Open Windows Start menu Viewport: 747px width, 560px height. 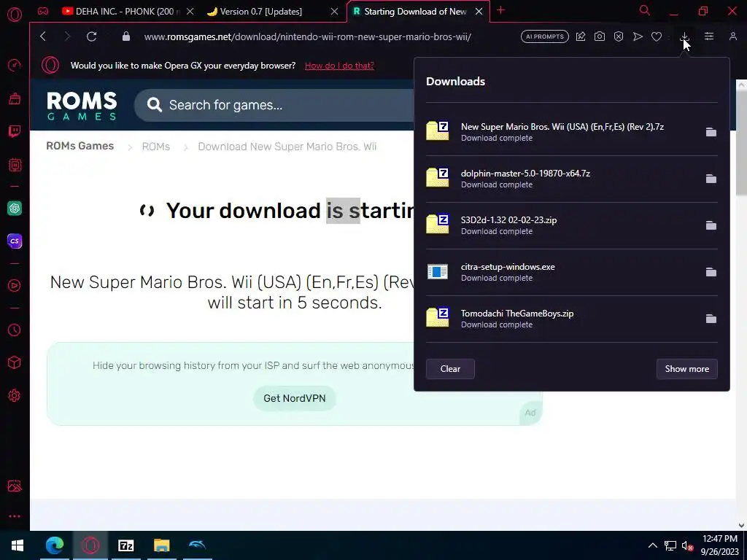click(18, 545)
